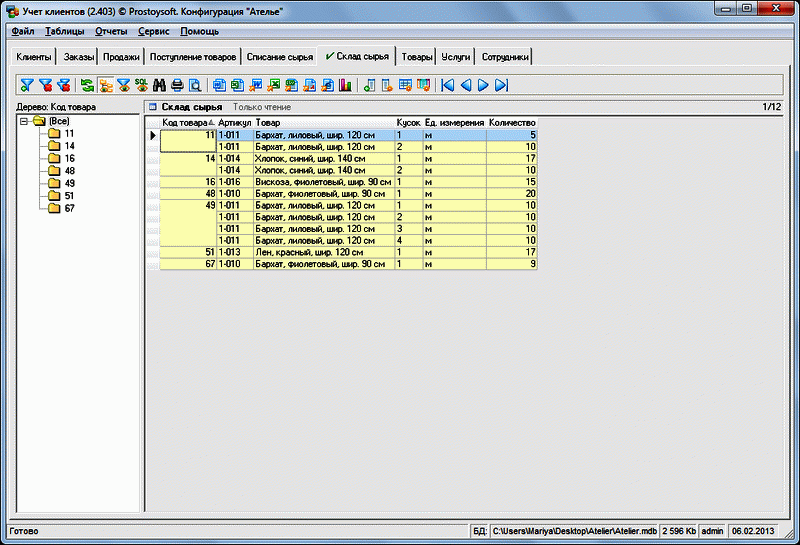Viewport: 800px width, 545px height.
Task: Switch to the Заказы tab
Action: (x=78, y=57)
